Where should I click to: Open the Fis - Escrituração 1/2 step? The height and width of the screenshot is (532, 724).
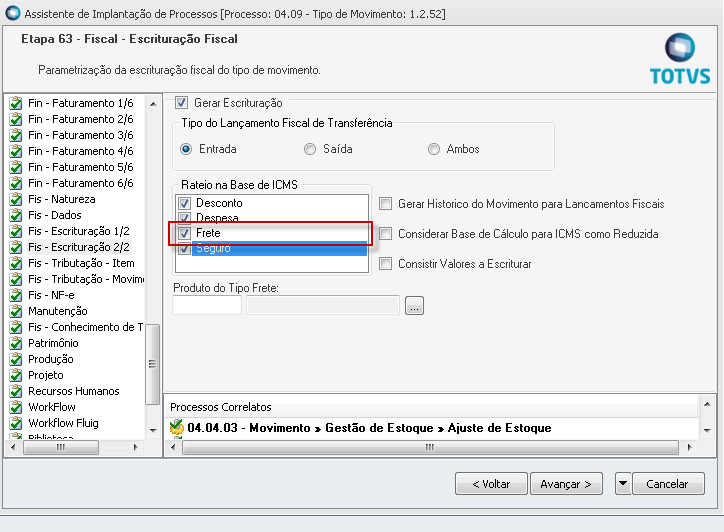pos(78,231)
